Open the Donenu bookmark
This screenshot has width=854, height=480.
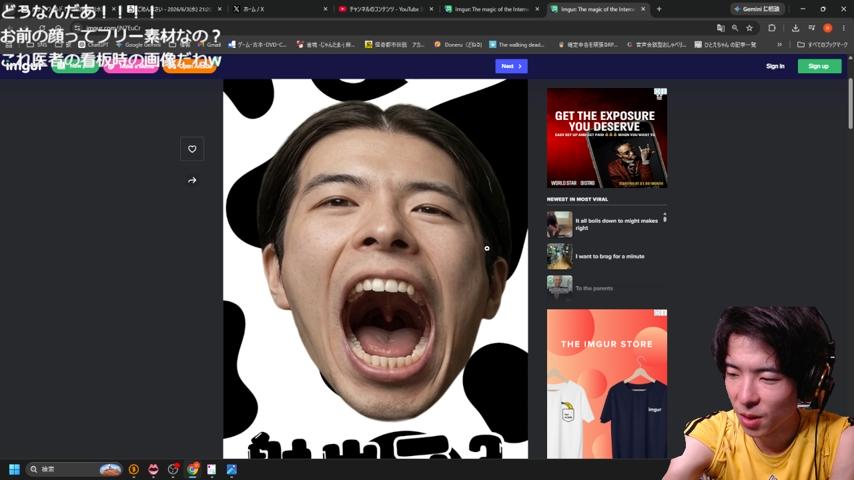point(458,44)
